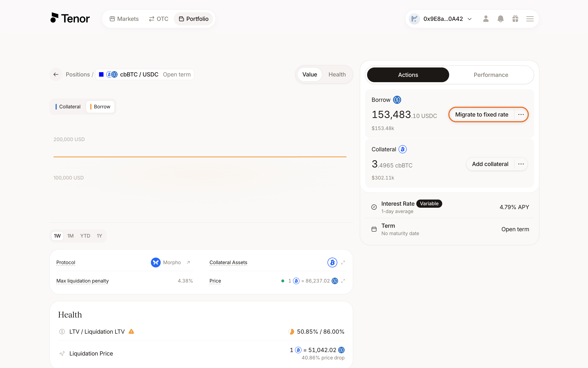588x368 pixels.
Task: Expand the Collateral Assets details icon
Action: (343, 262)
